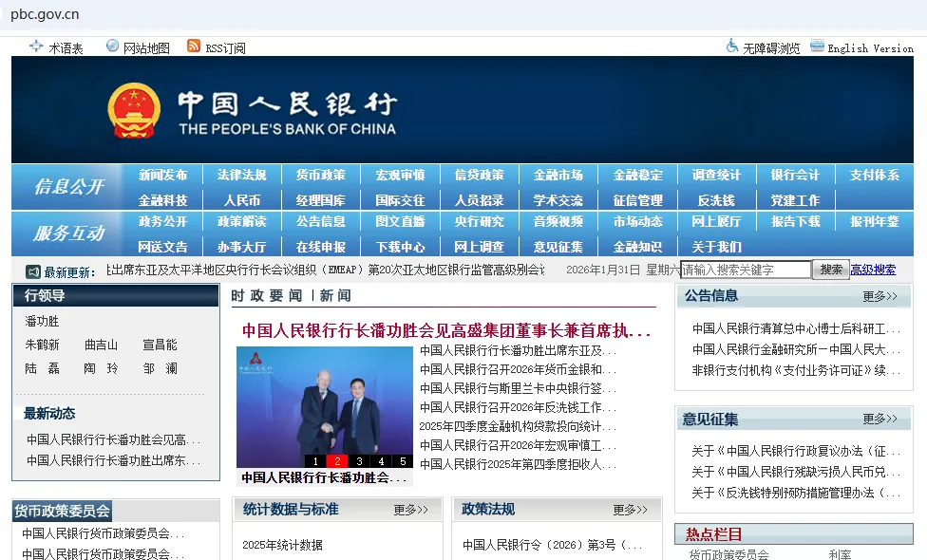927x560 pixels.
Task: Click 更多>> in 意见征集 panel
Action: pyautogui.click(x=880, y=419)
